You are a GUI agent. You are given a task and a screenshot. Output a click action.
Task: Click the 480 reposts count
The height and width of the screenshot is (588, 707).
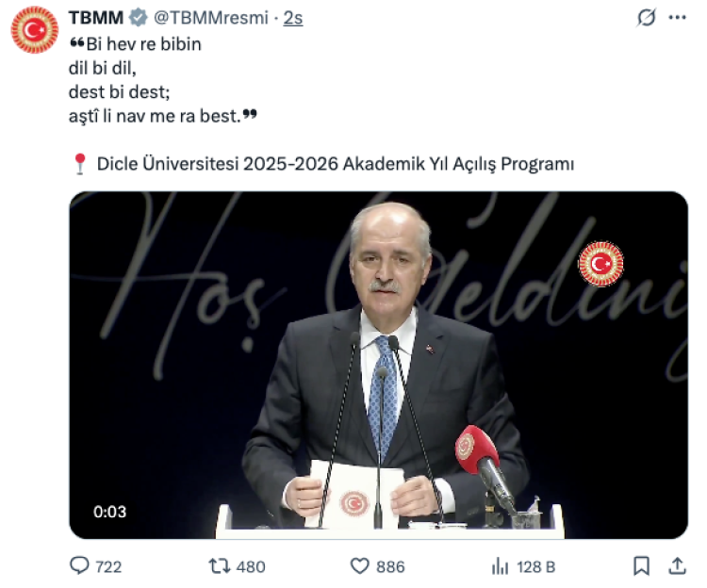[x=251, y=567]
